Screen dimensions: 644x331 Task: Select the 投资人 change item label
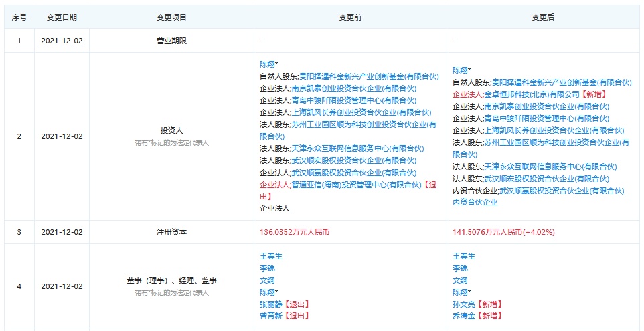(171, 131)
